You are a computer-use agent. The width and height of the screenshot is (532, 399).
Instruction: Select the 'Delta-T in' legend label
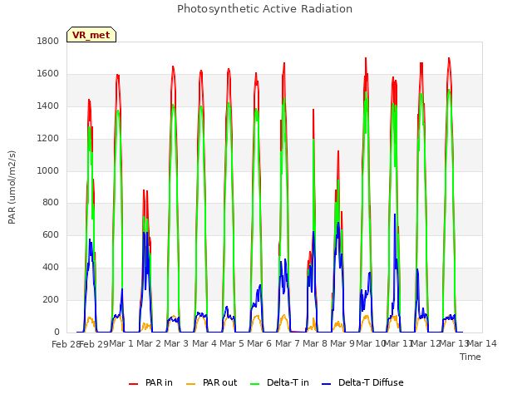(288, 382)
